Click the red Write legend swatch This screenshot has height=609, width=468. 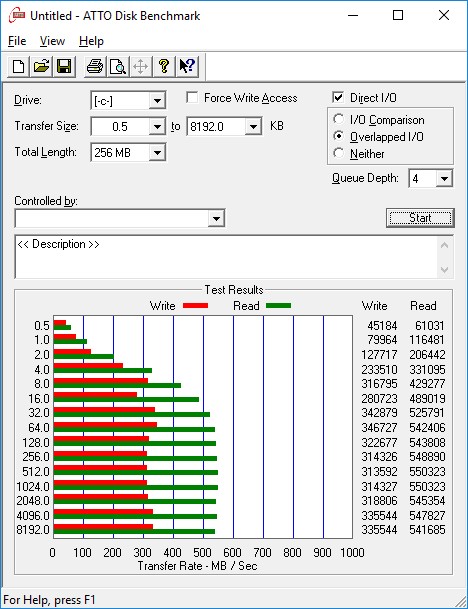point(195,306)
